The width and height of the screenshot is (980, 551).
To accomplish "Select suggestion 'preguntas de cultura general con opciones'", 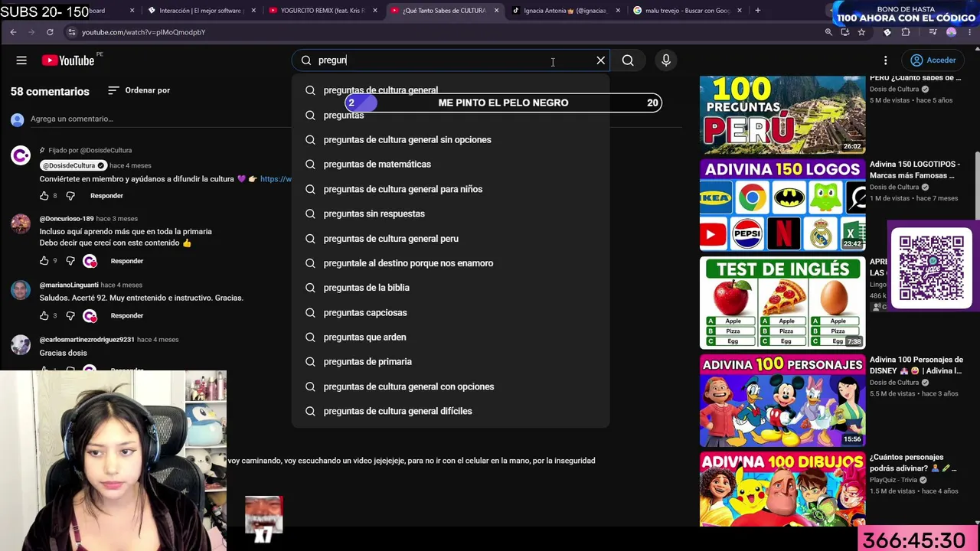I will 450,386.
